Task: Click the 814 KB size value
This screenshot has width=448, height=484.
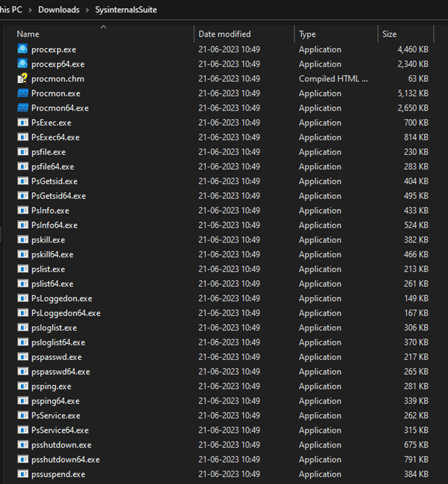Action: tap(416, 137)
